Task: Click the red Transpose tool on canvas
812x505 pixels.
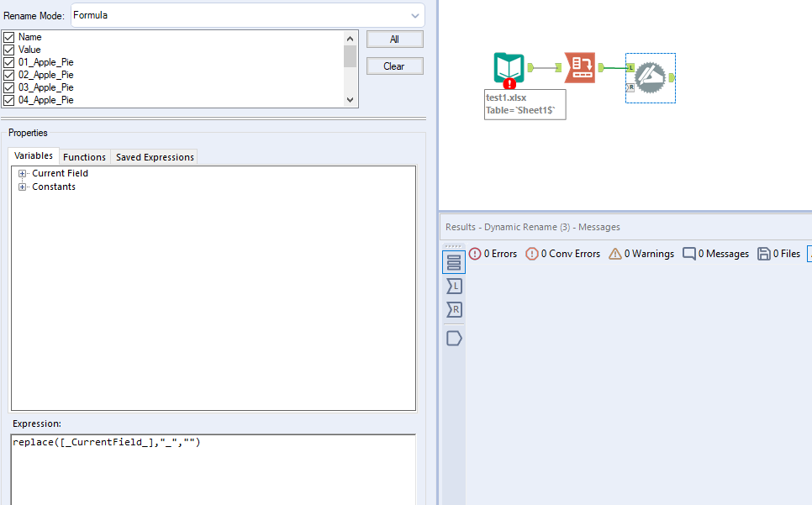Action: (580, 67)
